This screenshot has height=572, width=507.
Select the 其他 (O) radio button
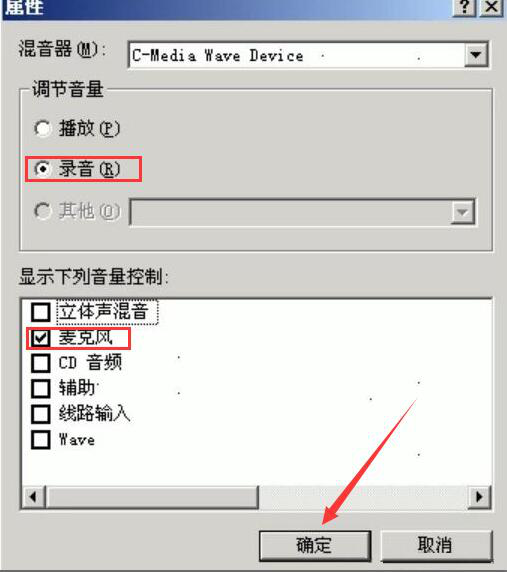click(42, 211)
